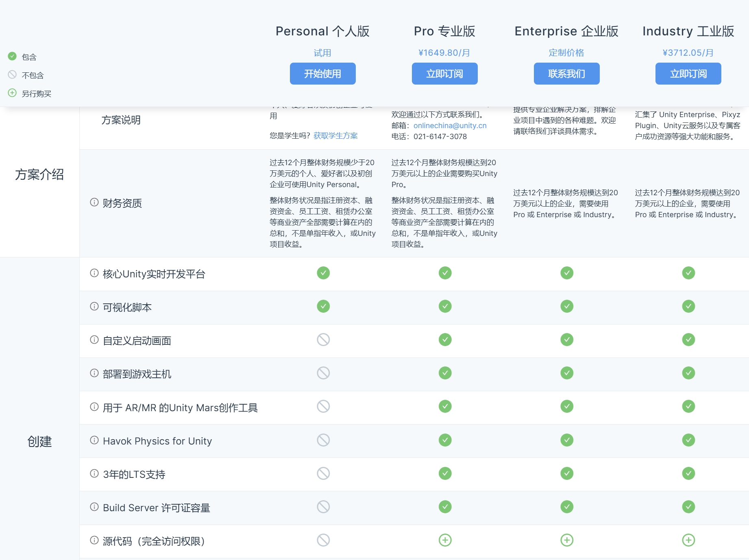Click the Industry 工业版 plan heading
The image size is (749, 560).
[x=688, y=31]
